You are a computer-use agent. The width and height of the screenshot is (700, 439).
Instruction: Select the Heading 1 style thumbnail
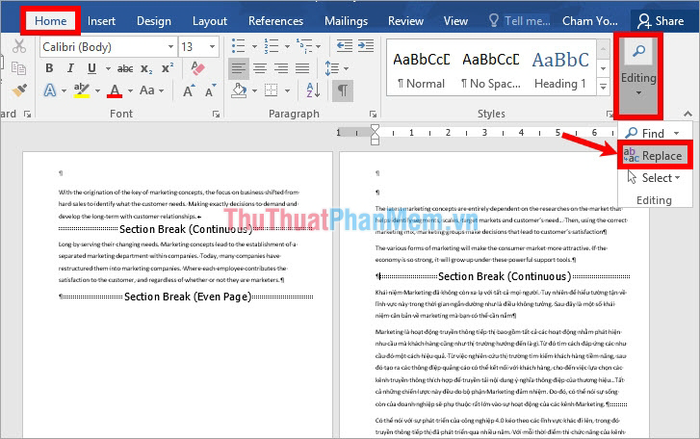click(559, 68)
